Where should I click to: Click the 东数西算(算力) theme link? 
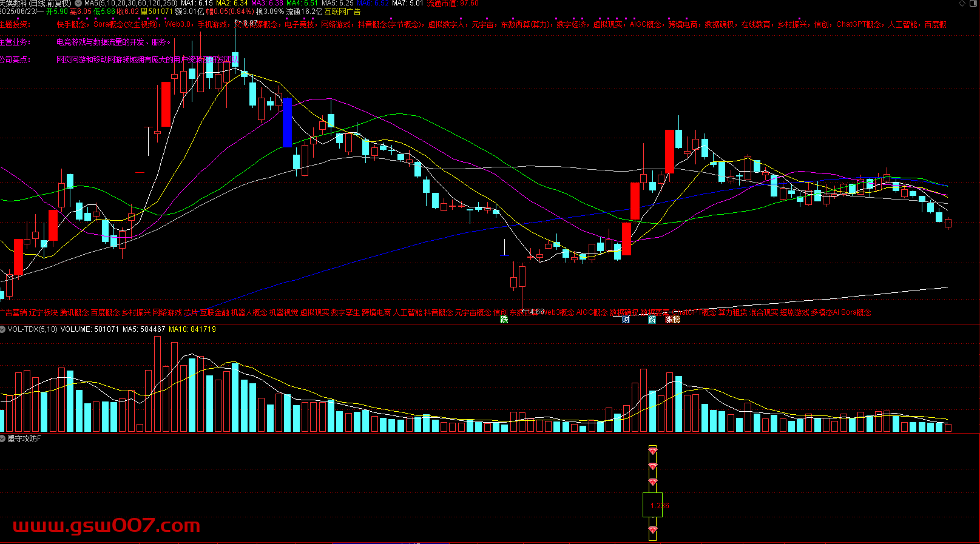click(x=524, y=25)
